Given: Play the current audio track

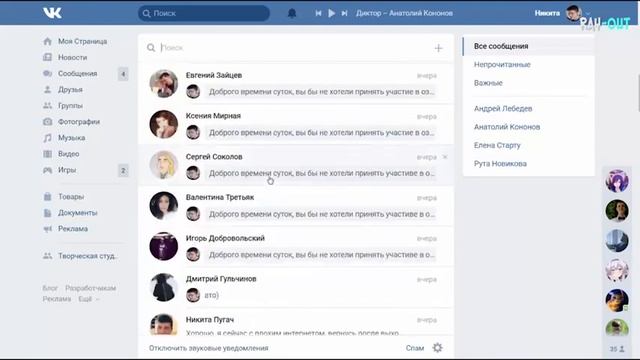Looking at the screenshot, I should point(331,13).
